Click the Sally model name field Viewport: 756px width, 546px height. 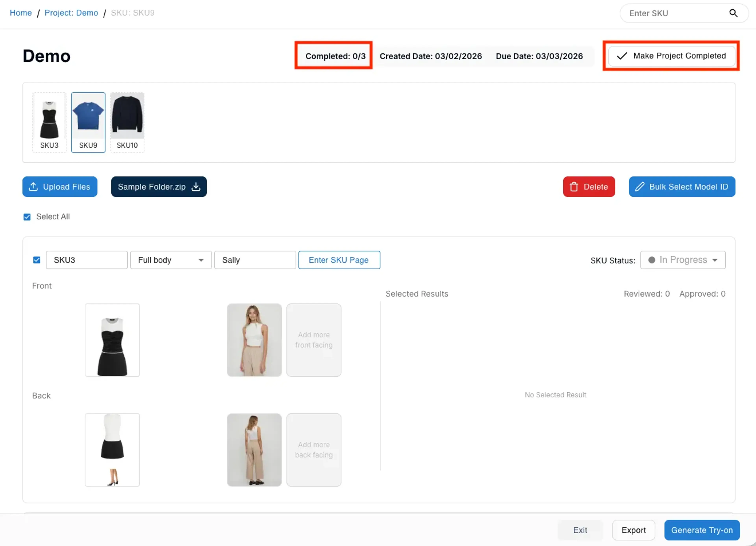pyautogui.click(x=255, y=260)
